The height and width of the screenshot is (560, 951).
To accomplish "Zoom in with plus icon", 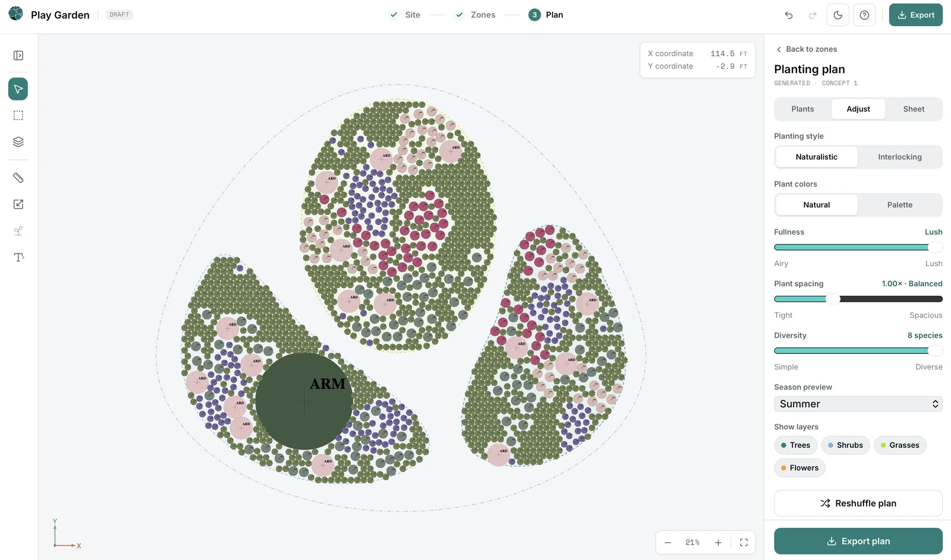I will [x=718, y=543].
